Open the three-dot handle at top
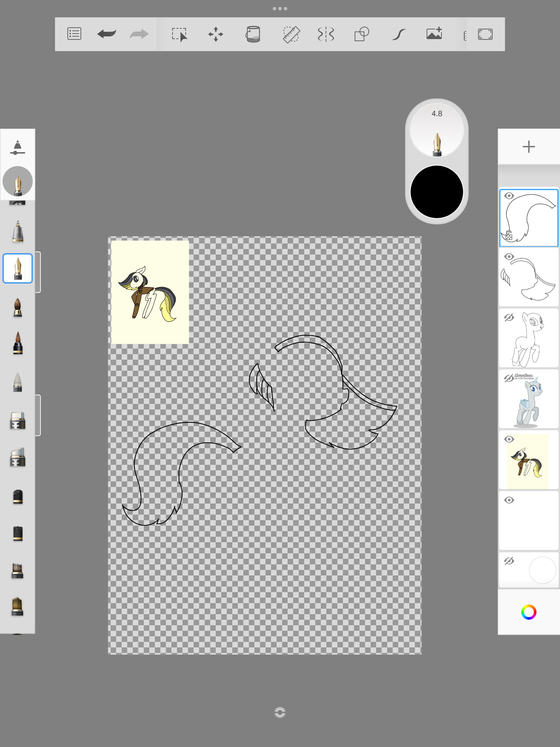 [280, 9]
